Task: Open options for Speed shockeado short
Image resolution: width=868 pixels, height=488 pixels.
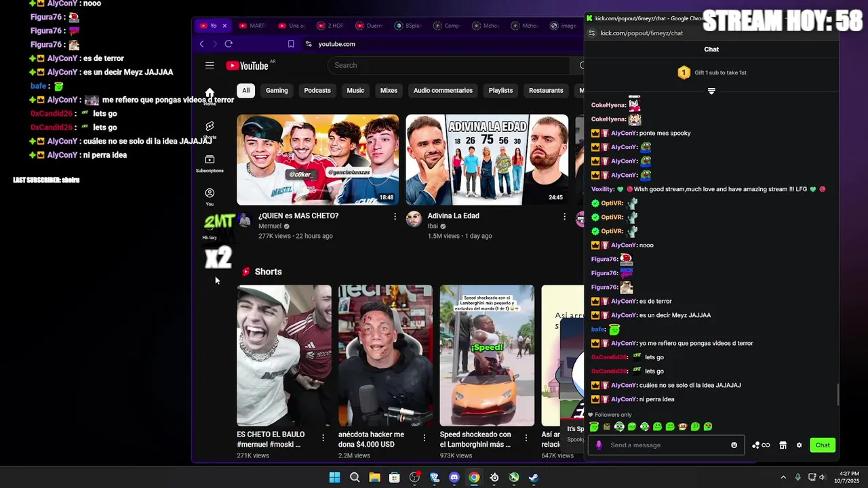Action: click(x=526, y=438)
